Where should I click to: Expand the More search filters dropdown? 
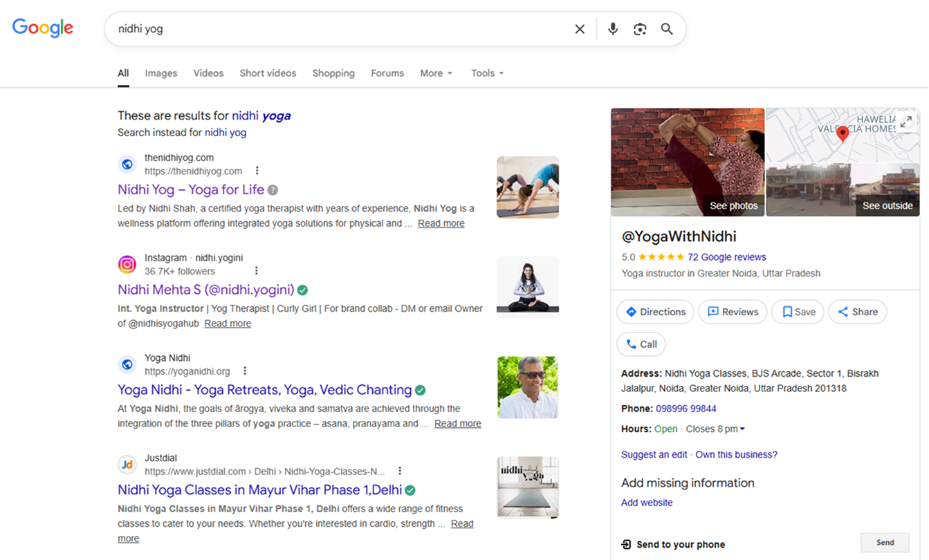[436, 73]
